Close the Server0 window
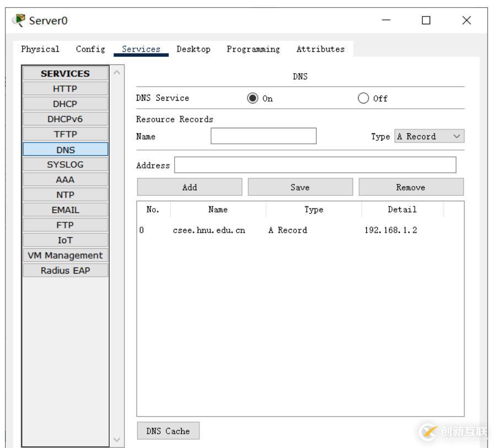Viewport: 493px width, 448px height. [467, 20]
